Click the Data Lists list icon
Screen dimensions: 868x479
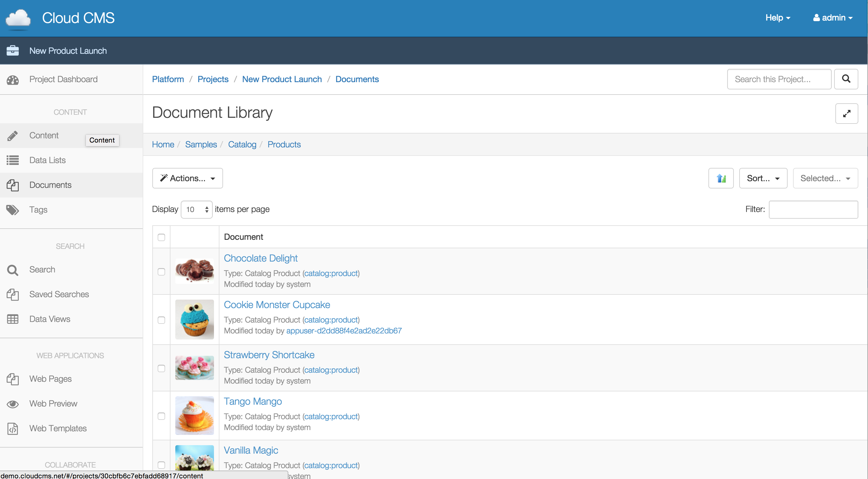[13, 160]
